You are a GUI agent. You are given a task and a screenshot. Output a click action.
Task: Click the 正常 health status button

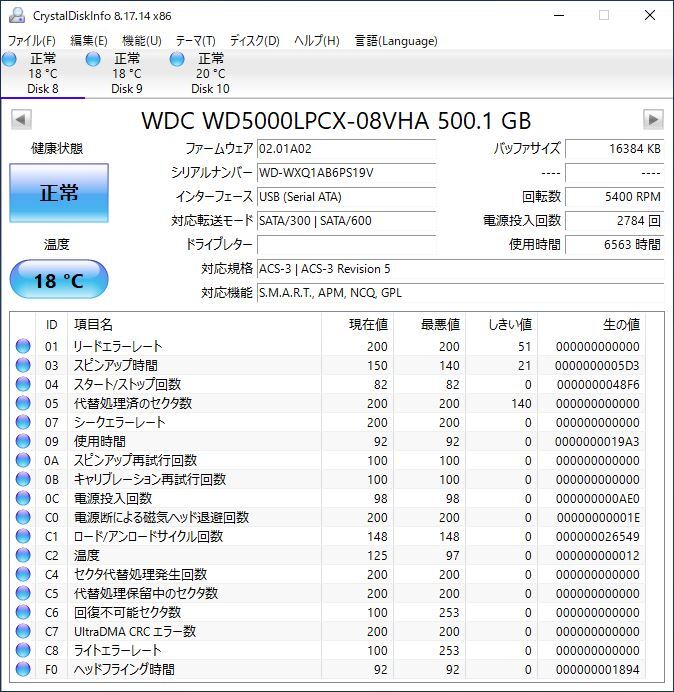click(59, 193)
